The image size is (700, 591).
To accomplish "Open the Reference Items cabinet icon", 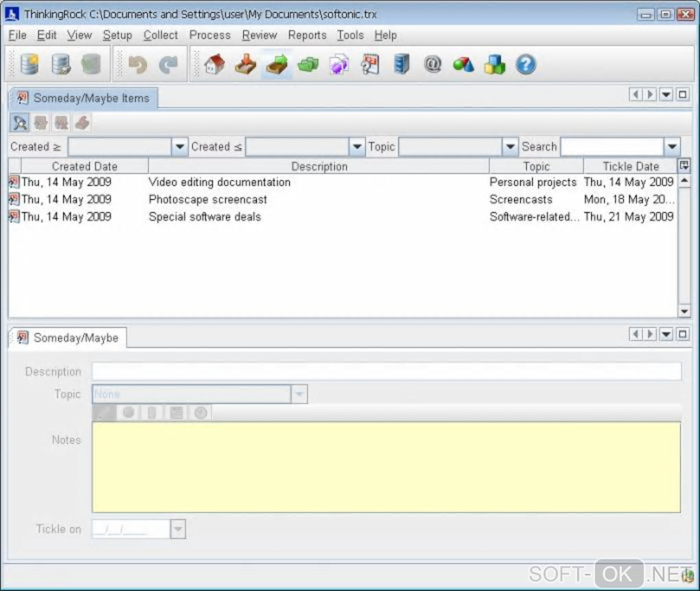I will pos(401,65).
